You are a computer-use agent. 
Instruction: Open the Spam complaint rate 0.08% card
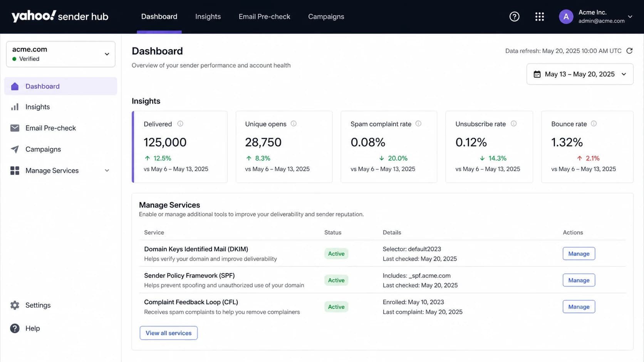389,147
